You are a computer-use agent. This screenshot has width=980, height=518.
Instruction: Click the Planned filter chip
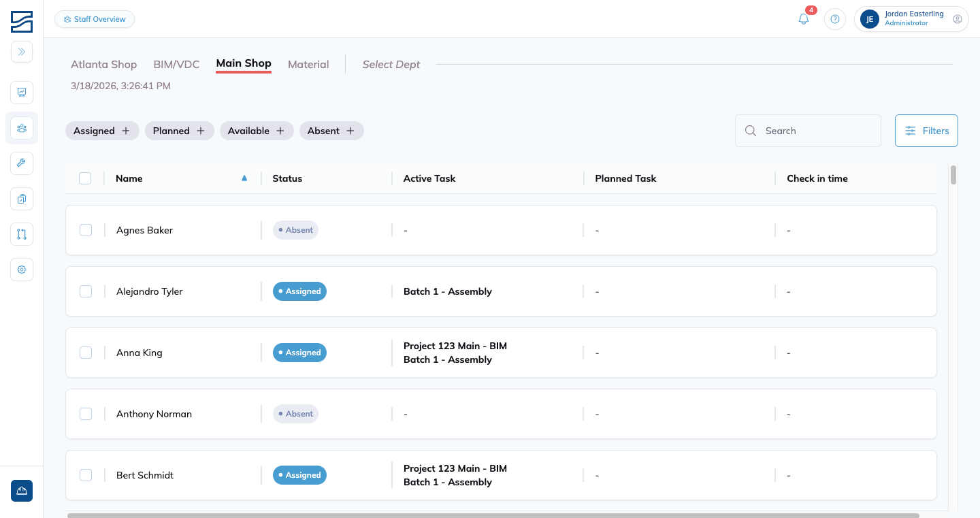[x=180, y=131]
